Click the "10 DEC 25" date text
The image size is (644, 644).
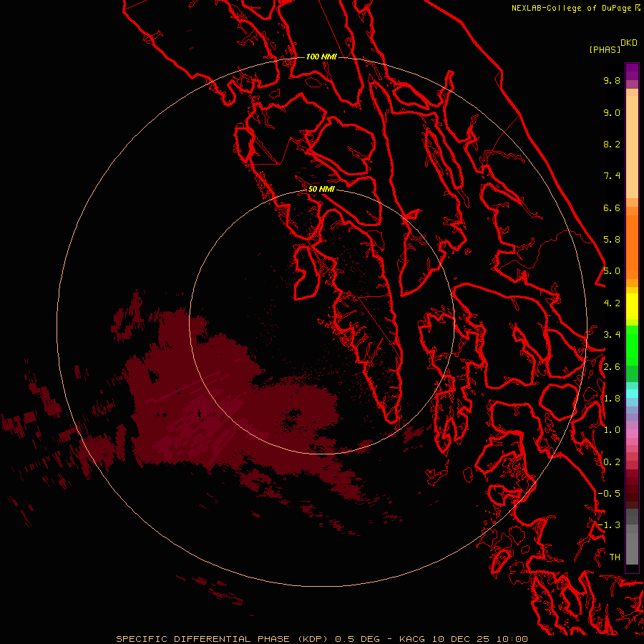pyautogui.click(x=462, y=639)
